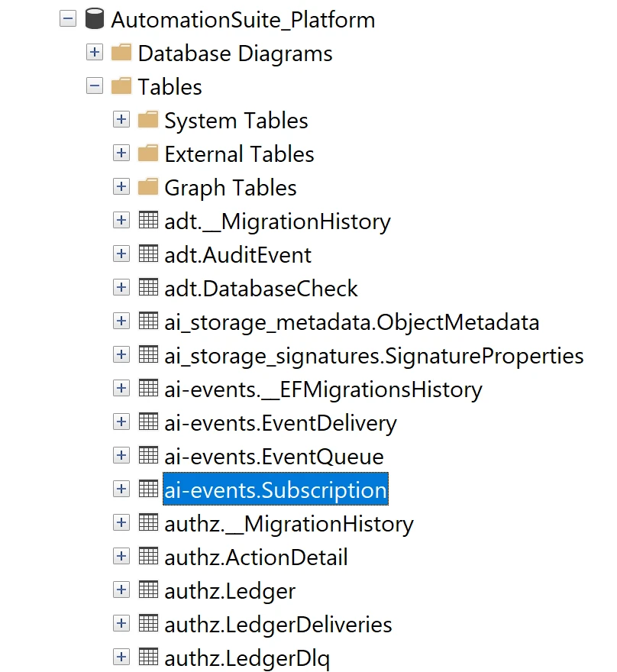The height and width of the screenshot is (672, 617).
Task: Select the authz.LedgerDeliveries label
Action: 278,625
